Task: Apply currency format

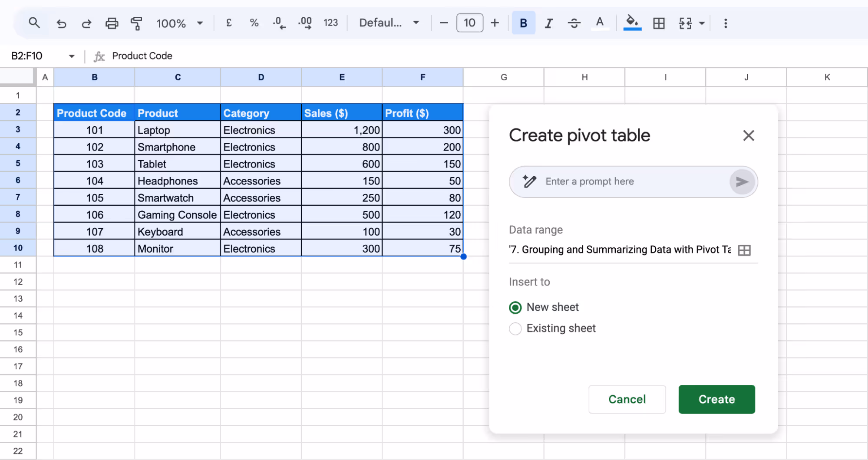Action: click(229, 23)
